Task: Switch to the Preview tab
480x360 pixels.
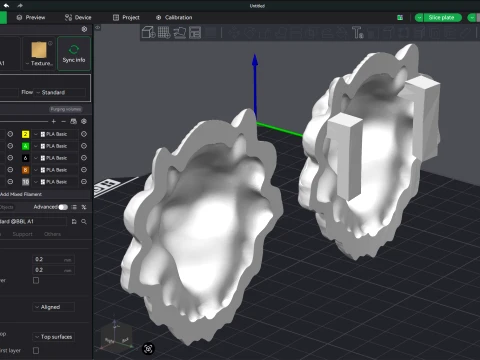Action: (x=31, y=18)
